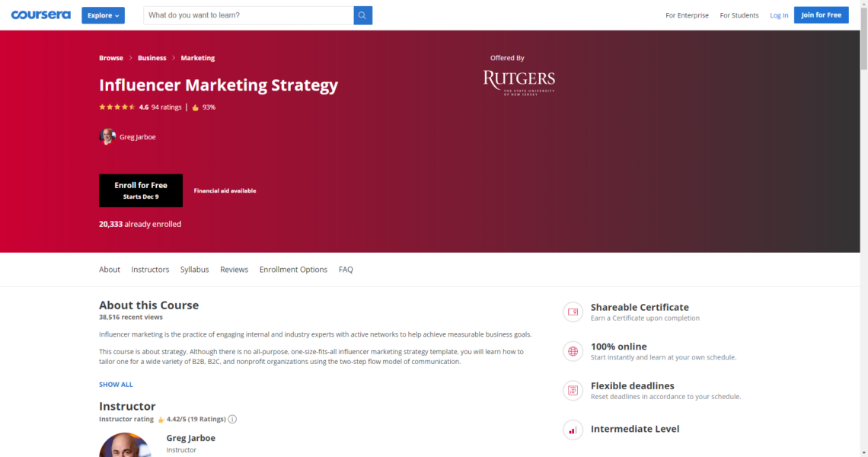Click the Shareable Certificate badge icon

tap(573, 312)
